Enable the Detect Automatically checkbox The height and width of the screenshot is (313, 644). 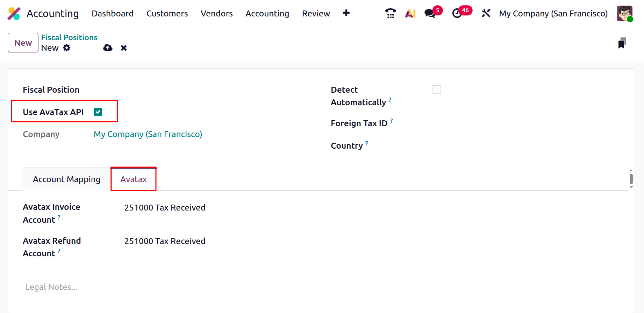click(436, 90)
